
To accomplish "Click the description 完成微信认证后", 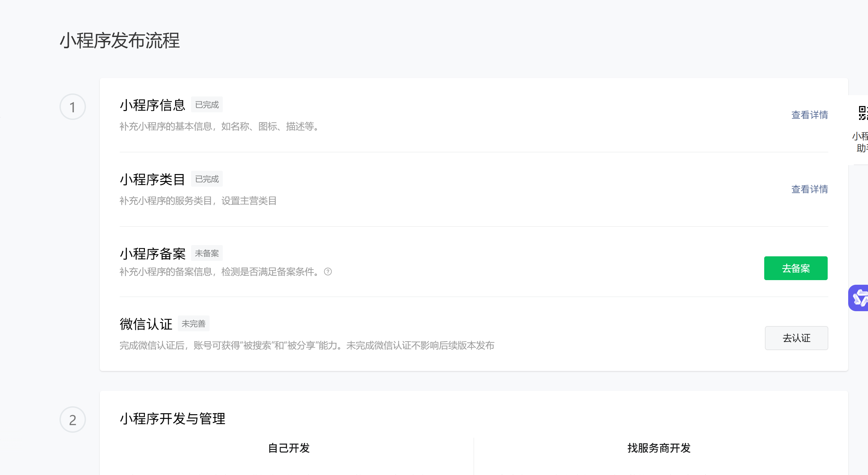I will (307, 346).
